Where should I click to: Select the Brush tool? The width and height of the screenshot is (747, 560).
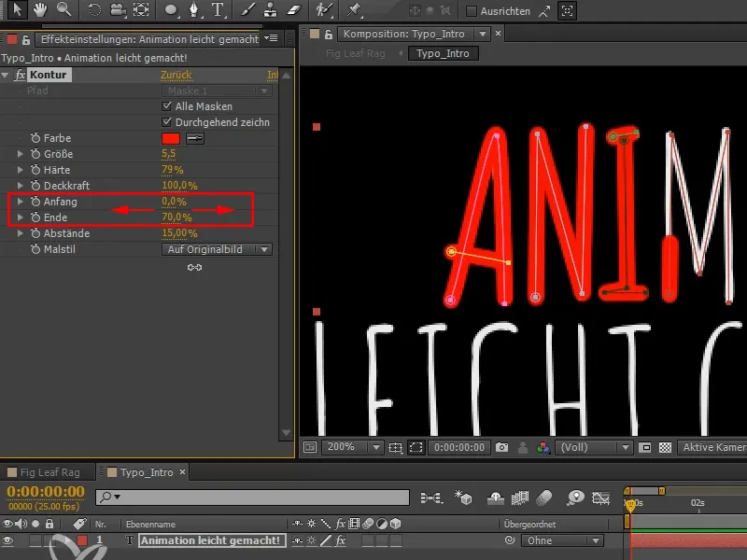[x=247, y=9]
